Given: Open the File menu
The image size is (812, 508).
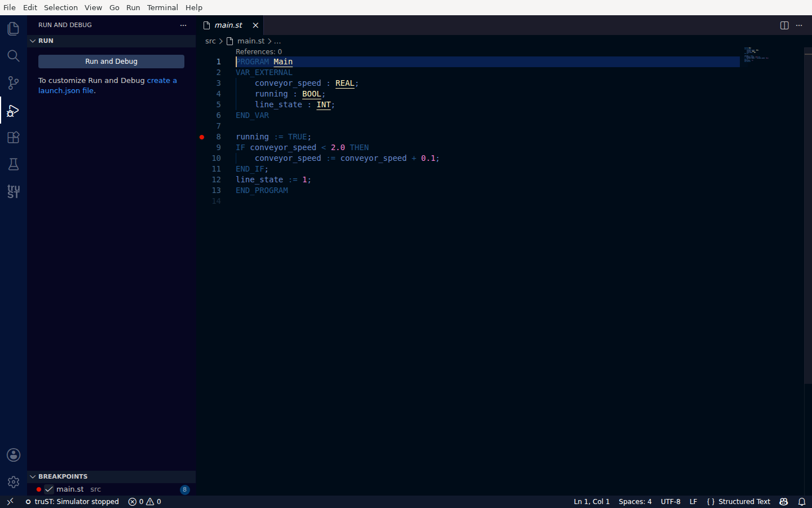Looking at the screenshot, I should 10,7.
